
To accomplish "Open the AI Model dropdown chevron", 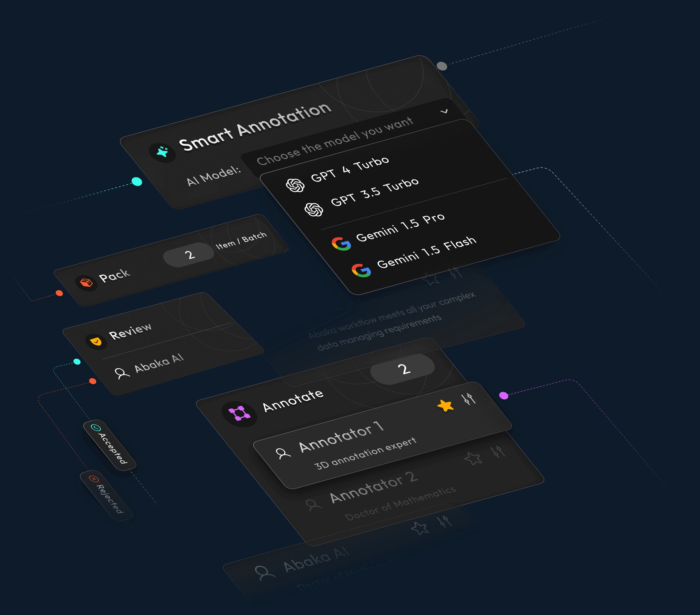I will (444, 111).
